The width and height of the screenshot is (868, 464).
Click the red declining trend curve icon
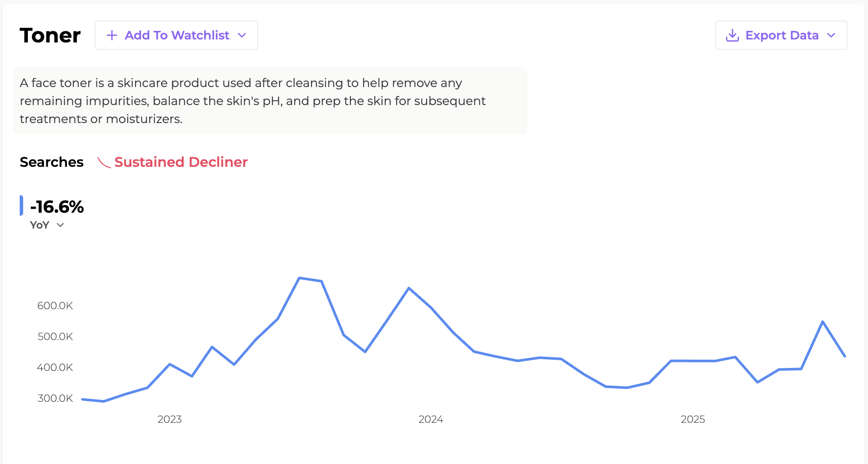coord(104,163)
